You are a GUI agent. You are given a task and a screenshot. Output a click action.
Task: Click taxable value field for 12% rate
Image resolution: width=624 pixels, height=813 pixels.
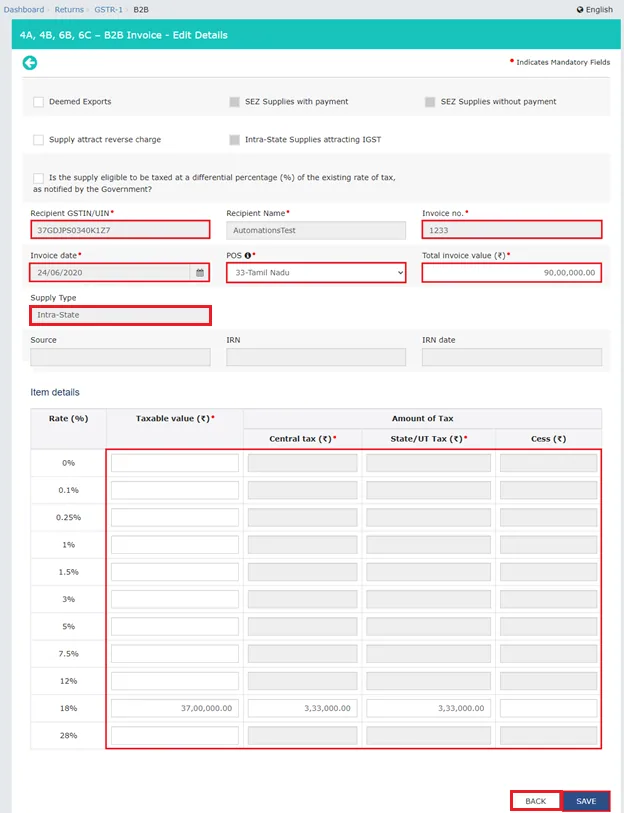(x=175, y=681)
